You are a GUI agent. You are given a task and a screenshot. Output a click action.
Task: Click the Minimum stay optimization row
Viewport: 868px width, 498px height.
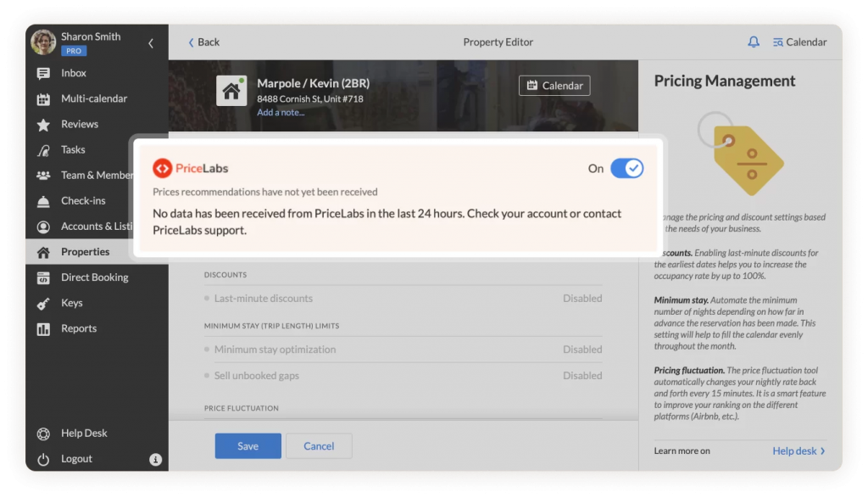click(403, 350)
